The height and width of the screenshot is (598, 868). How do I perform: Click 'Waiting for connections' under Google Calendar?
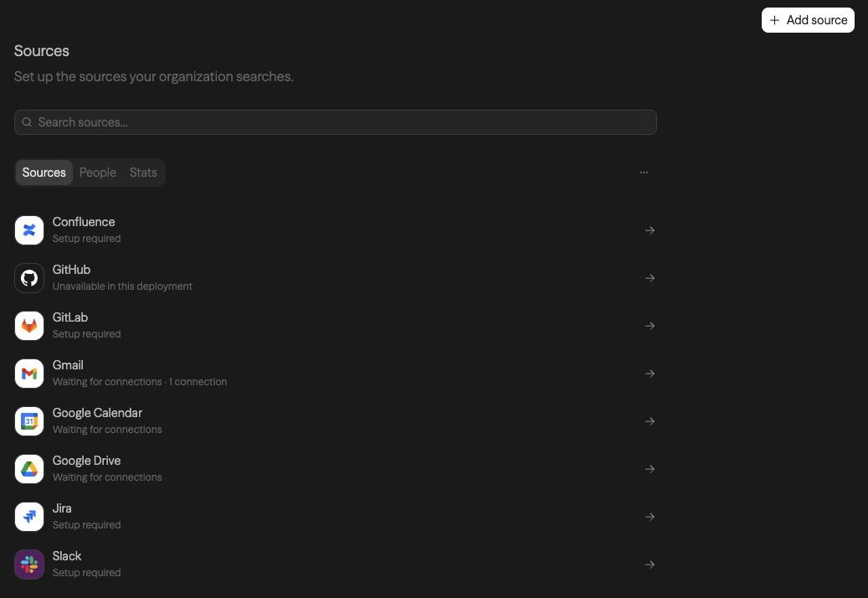[107, 429]
